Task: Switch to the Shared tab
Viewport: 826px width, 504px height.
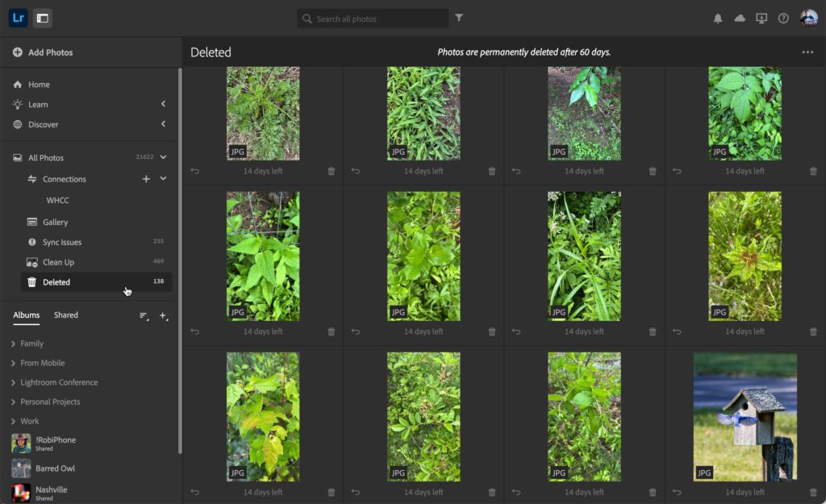Action: point(66,315)
